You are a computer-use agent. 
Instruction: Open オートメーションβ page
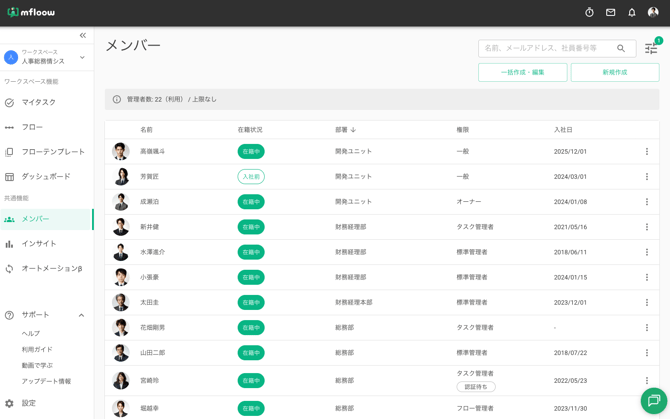click(x=47, y=269)
